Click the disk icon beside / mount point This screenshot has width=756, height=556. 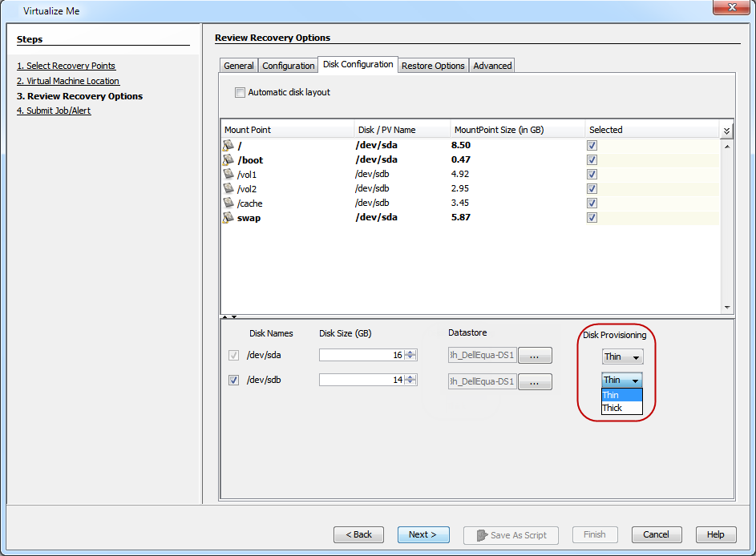[228, 145]
